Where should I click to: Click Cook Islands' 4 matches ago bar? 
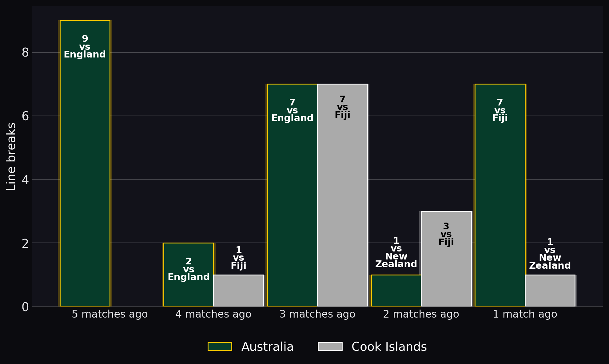tap(239, 291)
